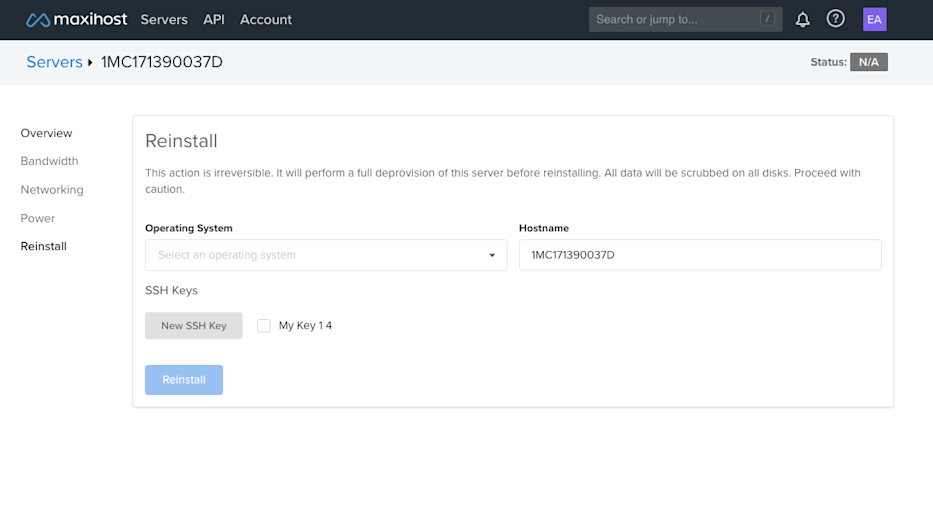Open the Account navigation item

click(266, 20)
